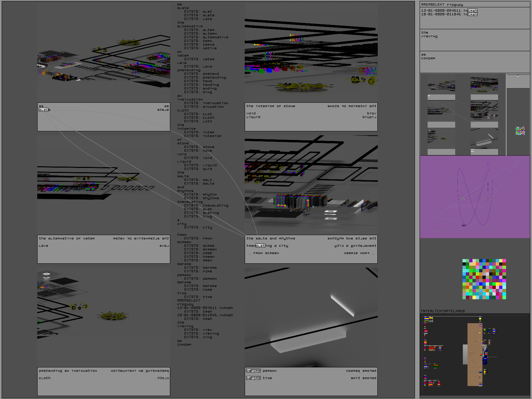This screenshot has height=399, width=532.
Task: Click the brown column in node graph
Action: coord(474,354)
